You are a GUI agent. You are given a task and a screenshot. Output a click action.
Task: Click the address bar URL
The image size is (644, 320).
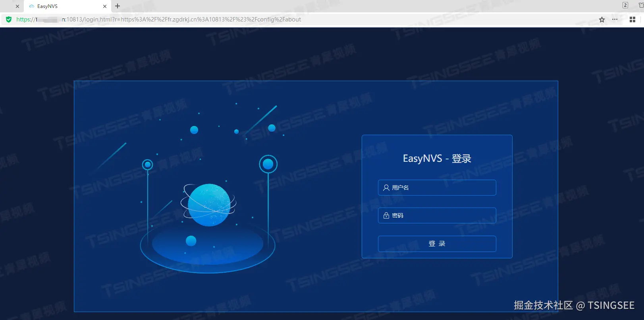[158, 19]
